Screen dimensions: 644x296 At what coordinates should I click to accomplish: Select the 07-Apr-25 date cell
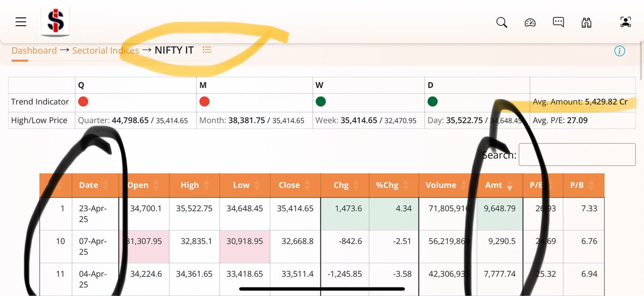click(96, 247)
